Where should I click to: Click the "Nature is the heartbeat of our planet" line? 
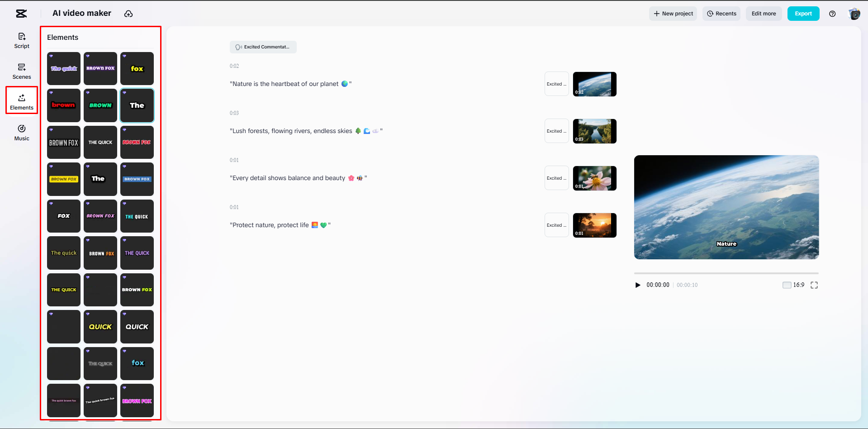(290, 84)
